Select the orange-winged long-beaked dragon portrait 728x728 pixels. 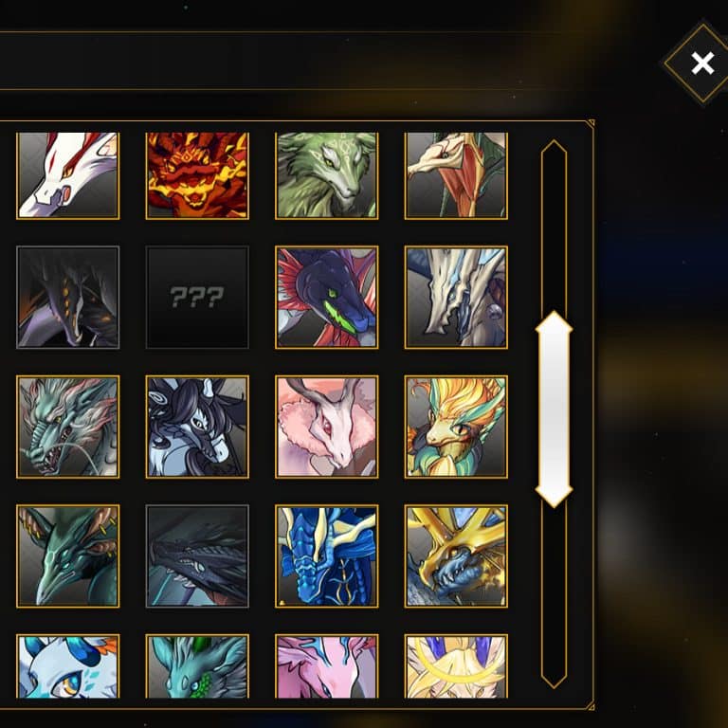[x=456, y=175]
